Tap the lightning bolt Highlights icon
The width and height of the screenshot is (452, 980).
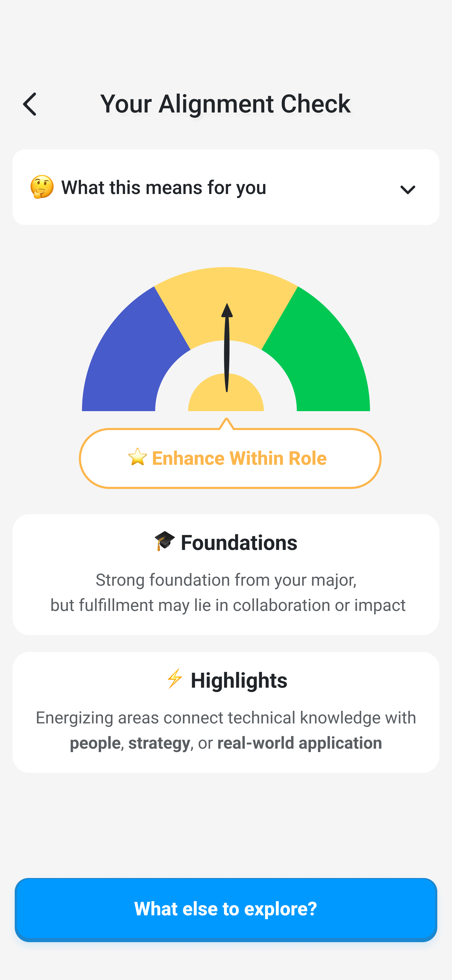click(x=175, y=679)
